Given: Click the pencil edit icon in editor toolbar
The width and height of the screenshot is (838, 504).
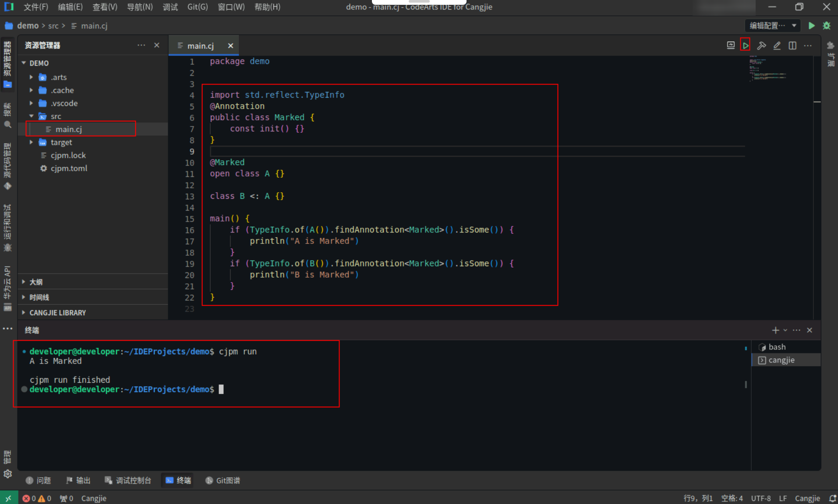Looking at the screenshot, I should click(x=777, y=46).
